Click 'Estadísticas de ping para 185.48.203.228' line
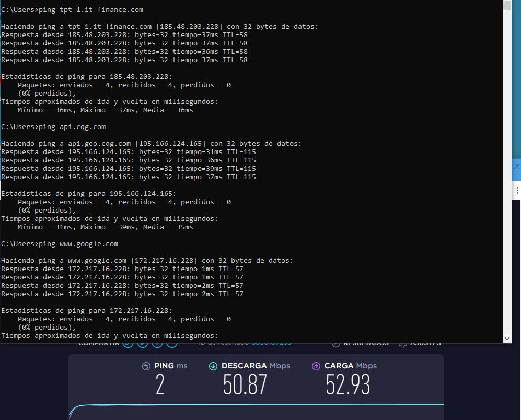This screenshot has height=420, width=521. (87, 77)
